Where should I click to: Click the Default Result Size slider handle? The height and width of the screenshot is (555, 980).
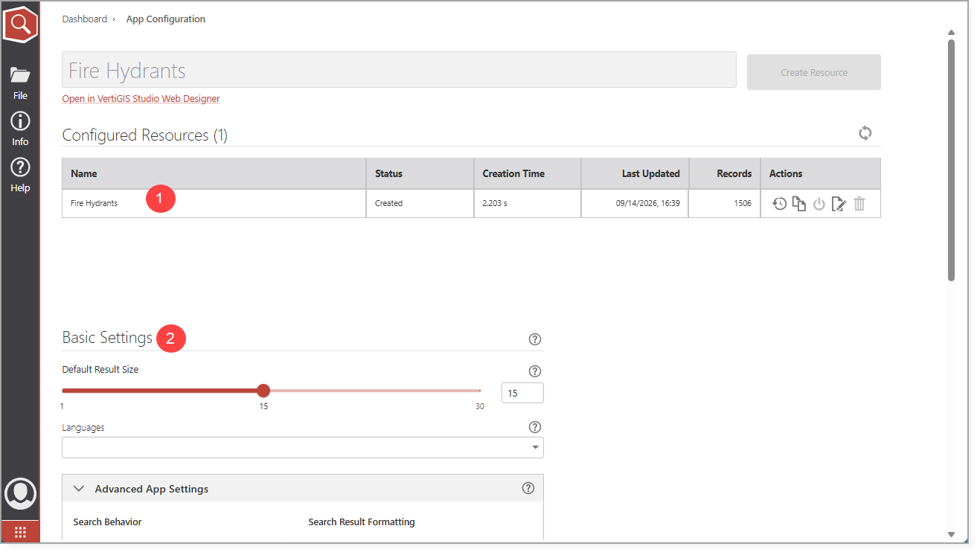click(x=263, y=391)
